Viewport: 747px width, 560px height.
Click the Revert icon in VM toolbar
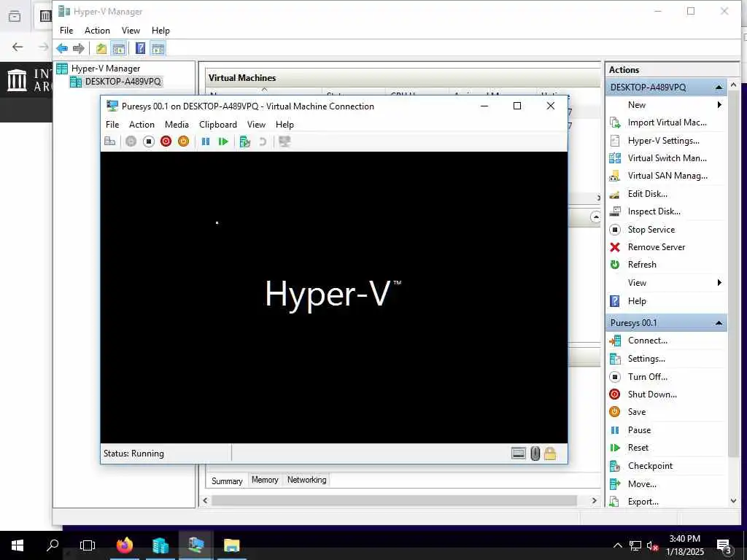(263, 141)
